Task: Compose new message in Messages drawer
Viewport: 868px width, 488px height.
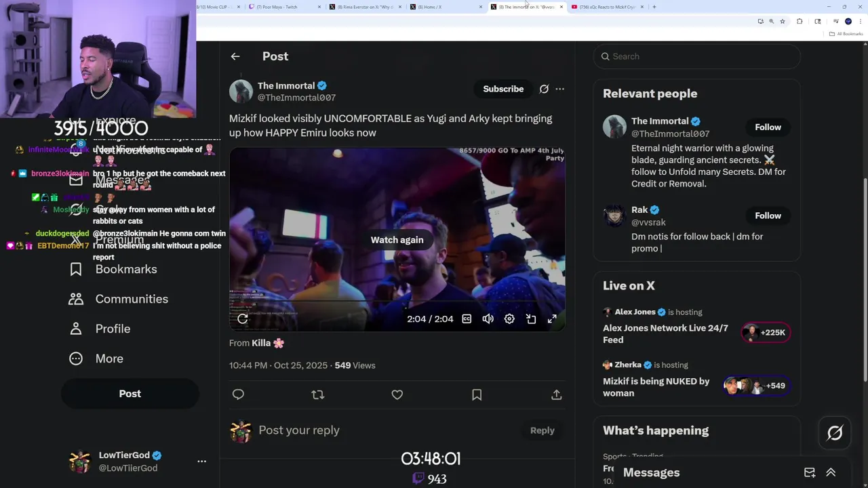Action: tap(810, 472)
